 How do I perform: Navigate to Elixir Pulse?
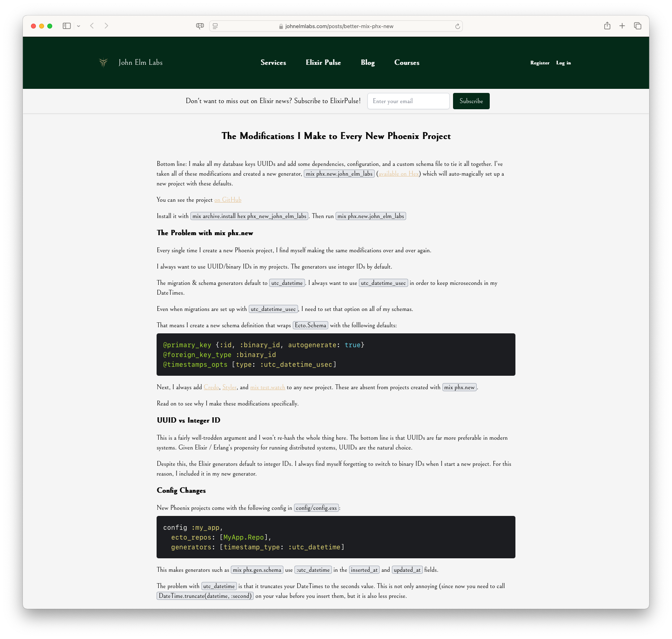(x=323, y=63)
